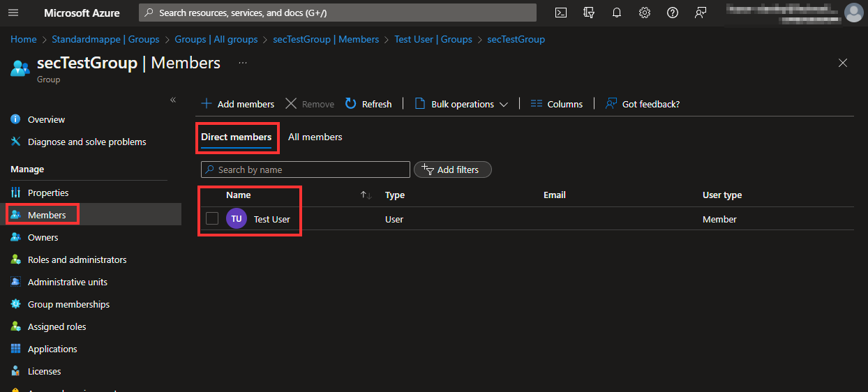Click the Remove toolbar button

310,104
